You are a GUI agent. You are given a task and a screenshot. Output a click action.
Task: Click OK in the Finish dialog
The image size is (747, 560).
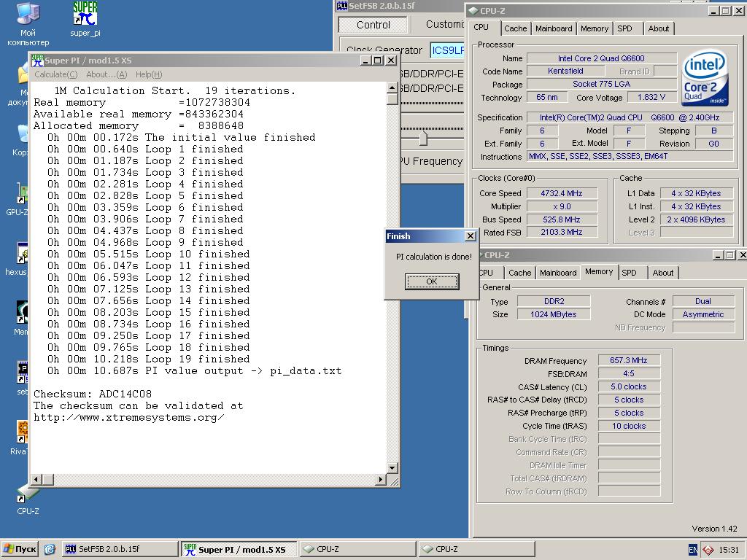(432, 281)
